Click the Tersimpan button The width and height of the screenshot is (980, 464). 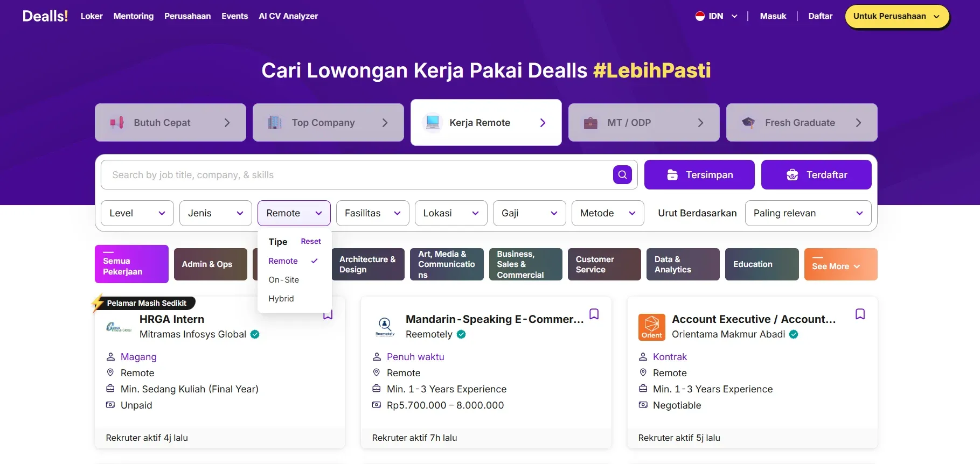point(699,175)
